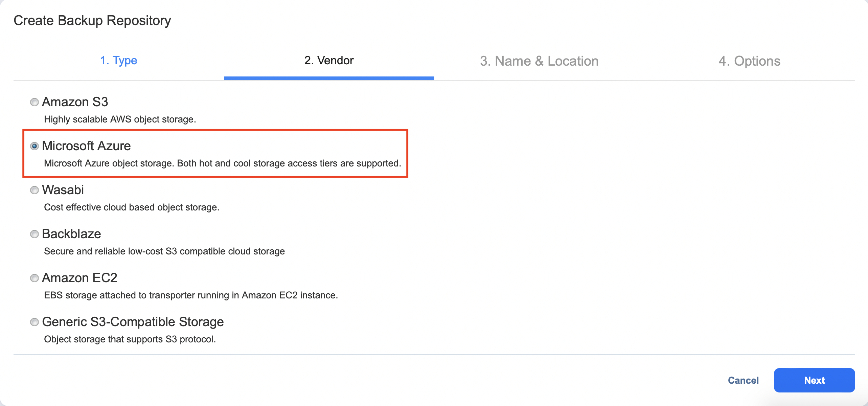Select Generic S3-Compatible Storage option
This screenshot has height=406, width=868.
(x=34, y=322)
